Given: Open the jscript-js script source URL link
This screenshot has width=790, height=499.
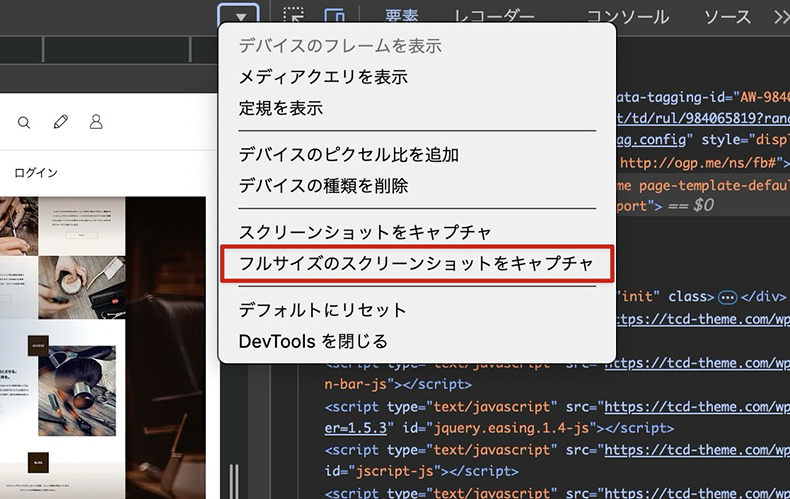Looking at the screenshot, I should point(697,450).
